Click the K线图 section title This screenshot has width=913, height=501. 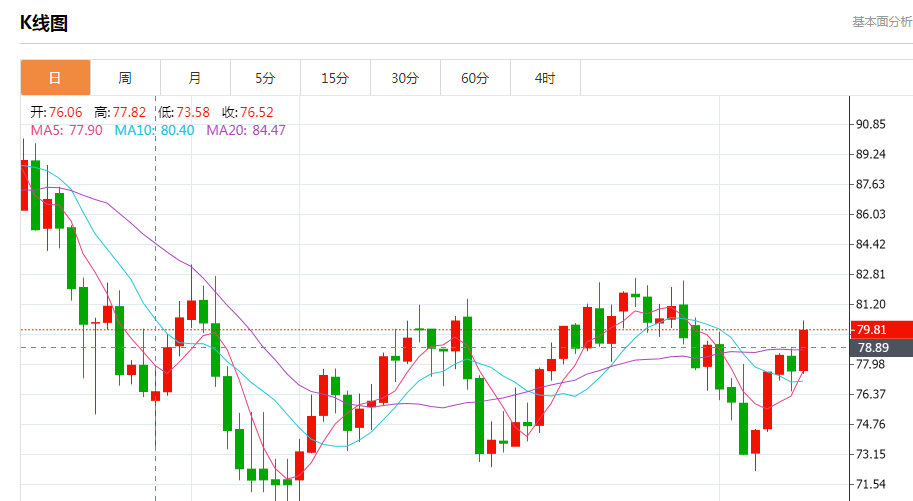45,24
